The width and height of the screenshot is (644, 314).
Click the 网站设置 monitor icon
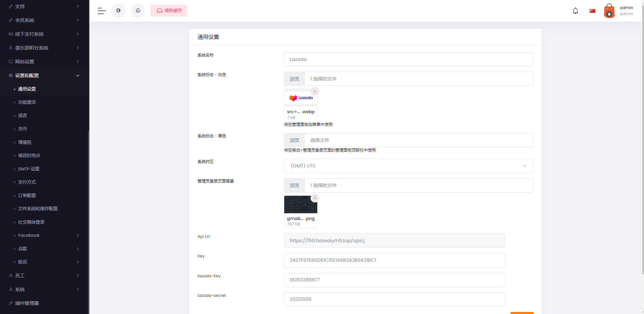[x=10, y=61]
